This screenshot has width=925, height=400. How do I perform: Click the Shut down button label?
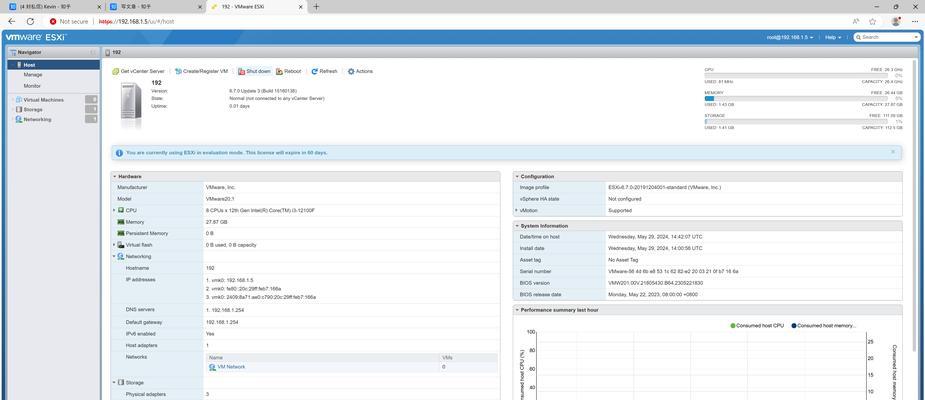click(258, 71)
